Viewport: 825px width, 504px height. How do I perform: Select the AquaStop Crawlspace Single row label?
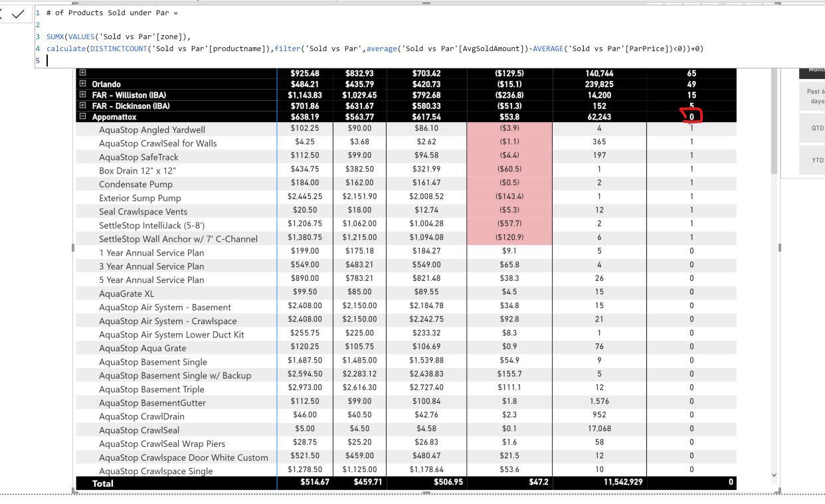click(x=156, y=471)
